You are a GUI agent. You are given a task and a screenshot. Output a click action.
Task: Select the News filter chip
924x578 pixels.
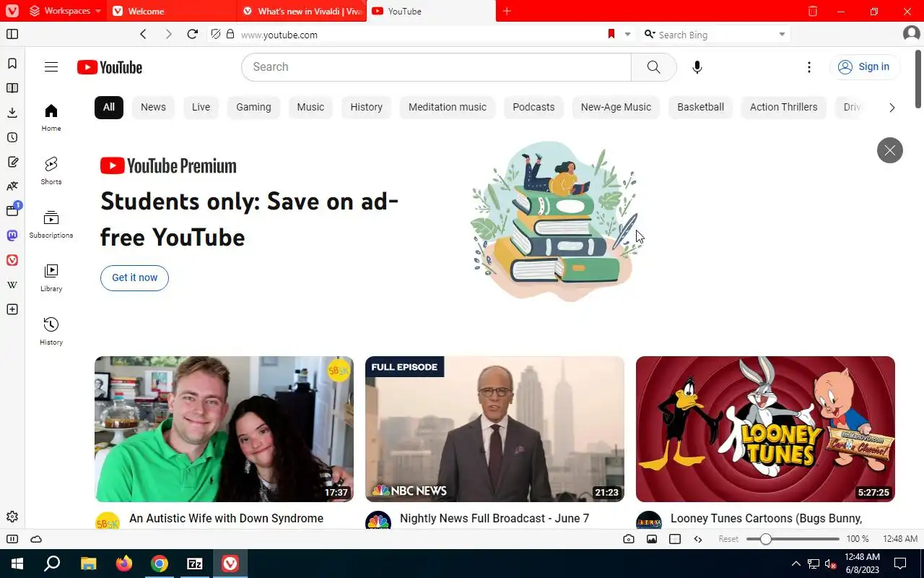153,107
